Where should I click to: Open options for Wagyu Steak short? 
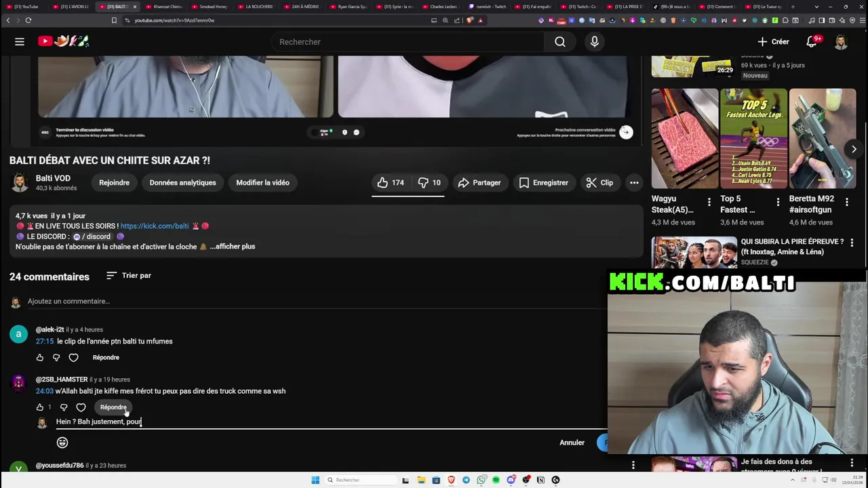pos(709,202)
